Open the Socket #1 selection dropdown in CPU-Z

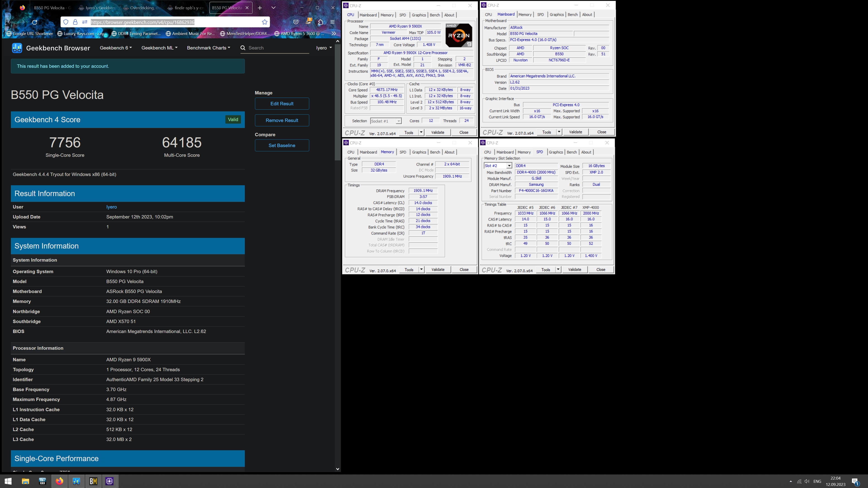386,121
